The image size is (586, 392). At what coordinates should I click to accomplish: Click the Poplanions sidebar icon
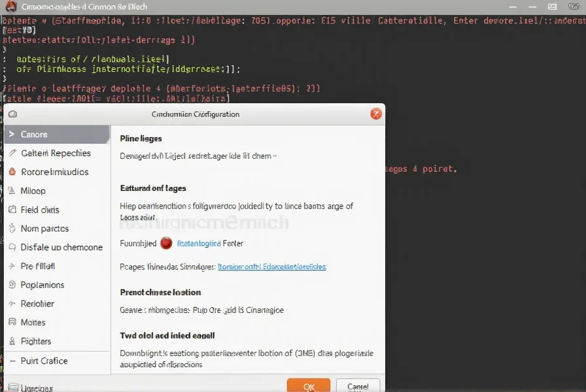[12, 285]
